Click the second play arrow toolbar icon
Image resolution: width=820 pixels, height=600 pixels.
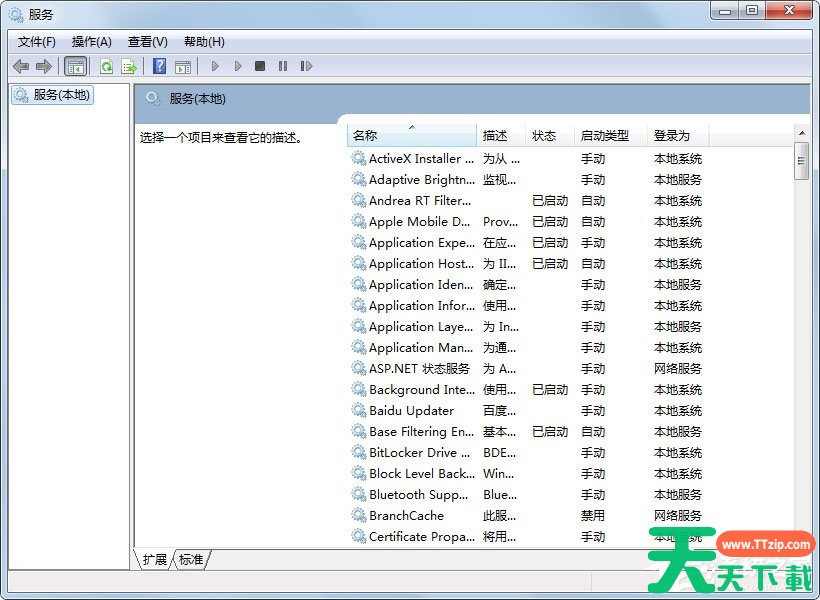tap(238, 66)
